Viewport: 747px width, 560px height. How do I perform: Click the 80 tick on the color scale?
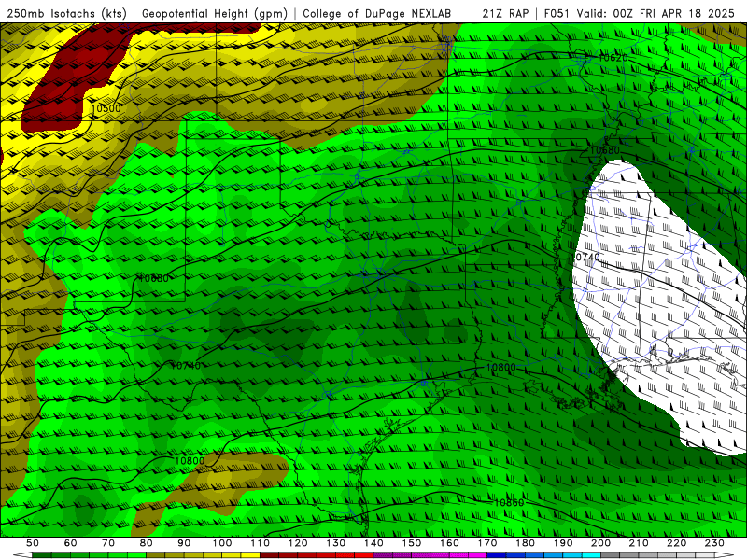point(147,543)
